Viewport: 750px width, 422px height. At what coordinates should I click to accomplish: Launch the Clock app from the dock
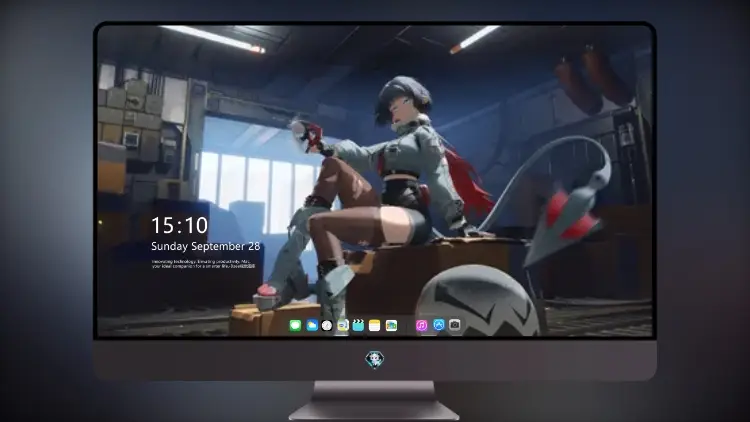pos(327,325)
